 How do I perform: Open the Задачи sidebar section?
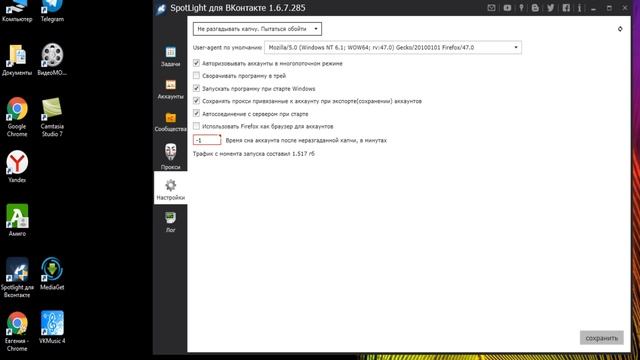coord(171,56)
